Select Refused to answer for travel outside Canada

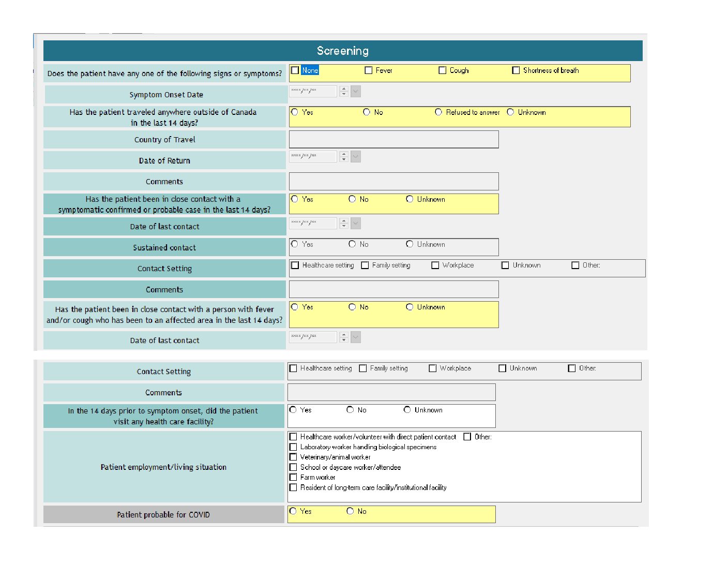439,112
